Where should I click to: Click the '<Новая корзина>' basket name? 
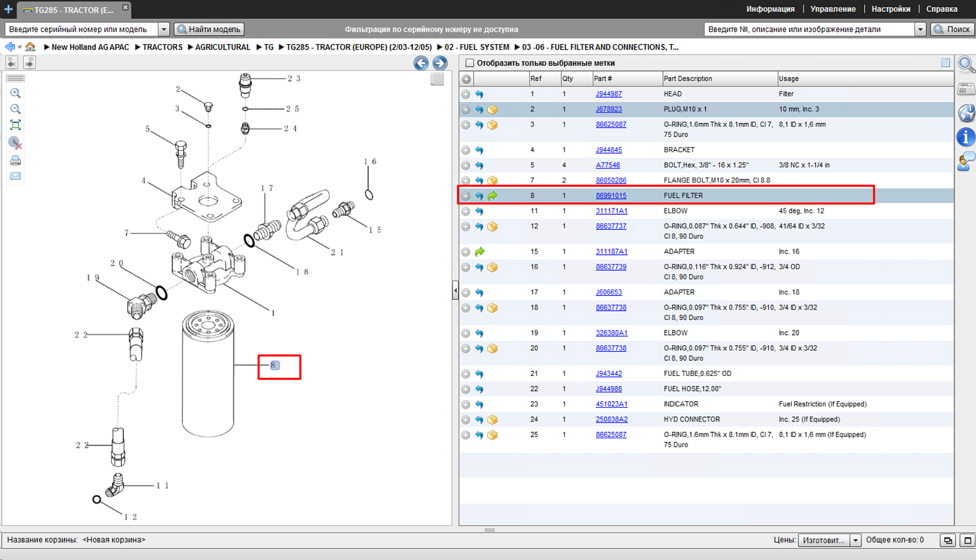pyautogui.click(x=114, y=540)
